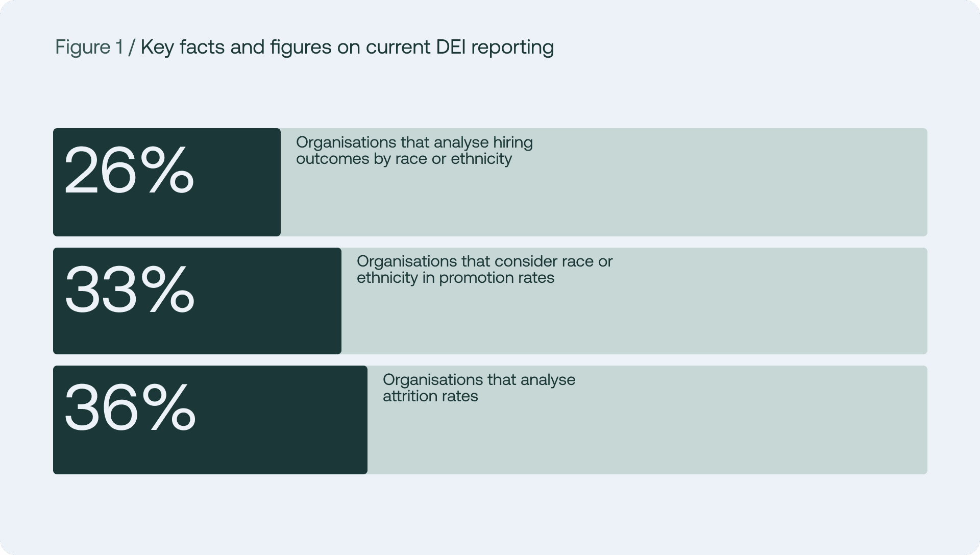Screen dimensions: 980x555
Task: Expand the hiring outcomes description text
Action: (414, 151)
